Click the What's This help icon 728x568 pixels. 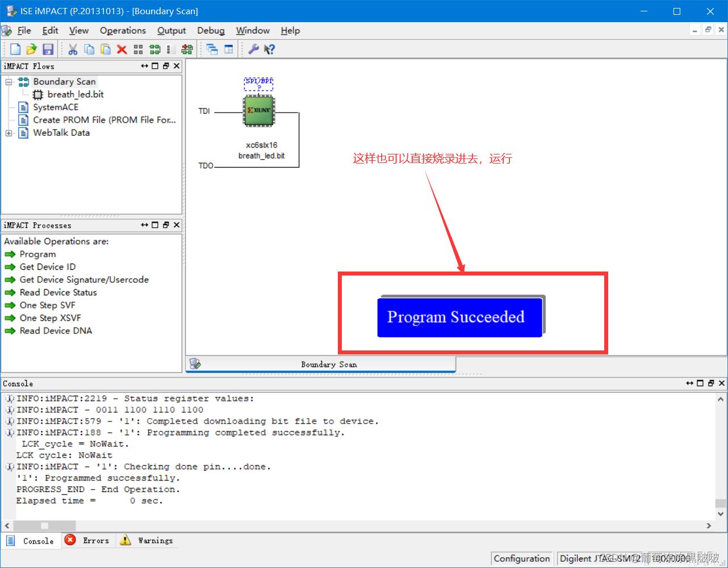tap(270, 49)
